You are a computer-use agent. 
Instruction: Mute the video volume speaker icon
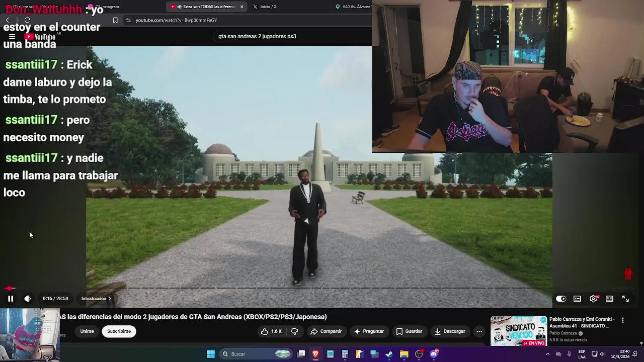pos(28,299)
